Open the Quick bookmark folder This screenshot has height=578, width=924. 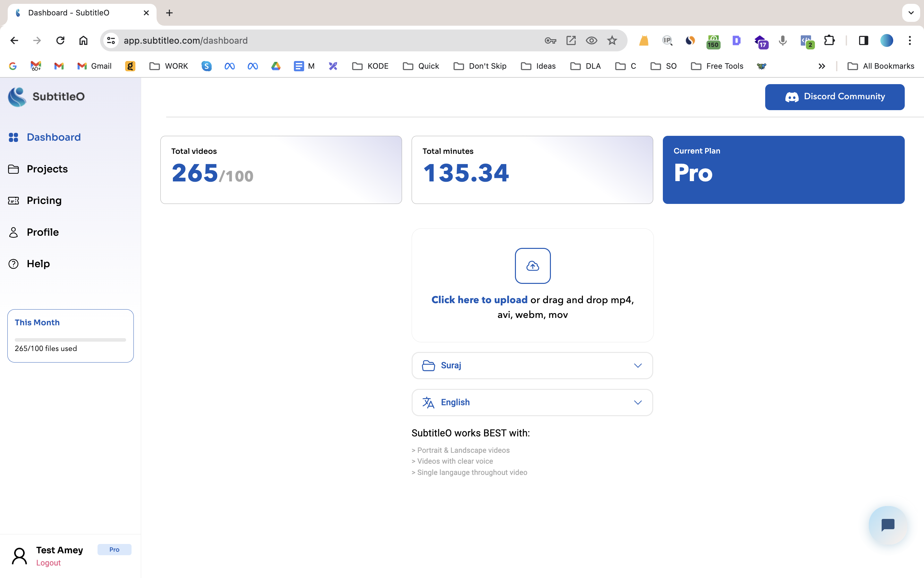421,66
